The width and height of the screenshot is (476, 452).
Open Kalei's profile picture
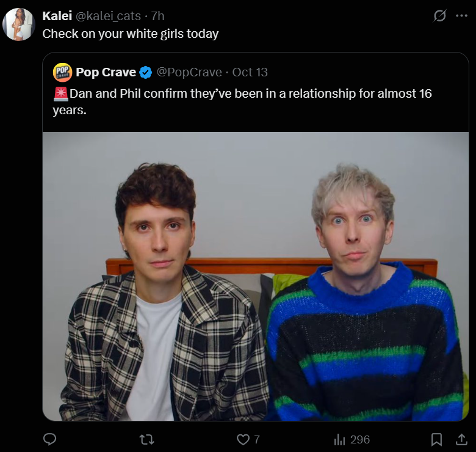coord(19,24)
